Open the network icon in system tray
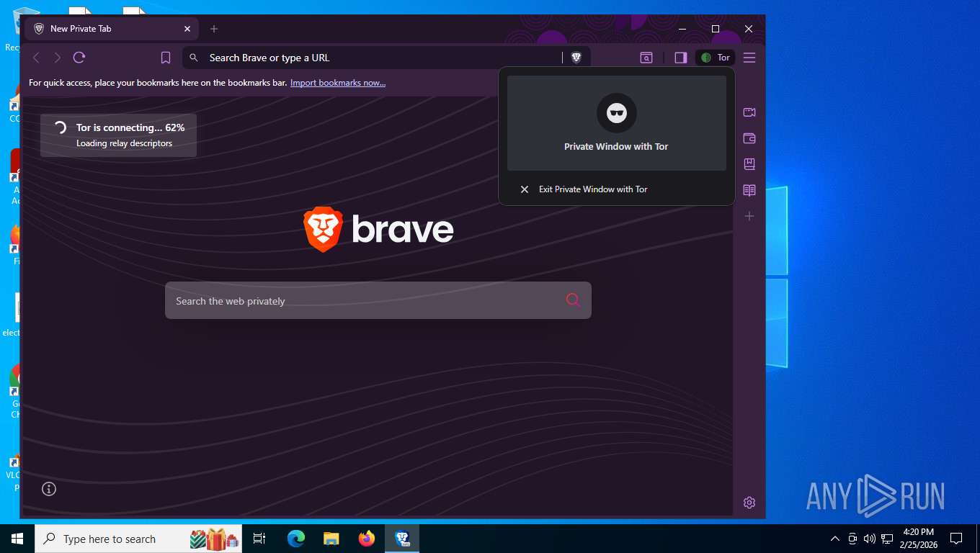980x553 pixels. [887, 539]
